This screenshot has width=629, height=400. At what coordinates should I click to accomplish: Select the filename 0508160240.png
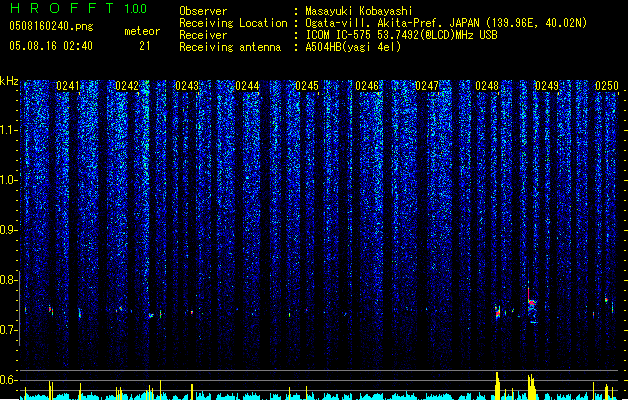click(x=51, y=26)
